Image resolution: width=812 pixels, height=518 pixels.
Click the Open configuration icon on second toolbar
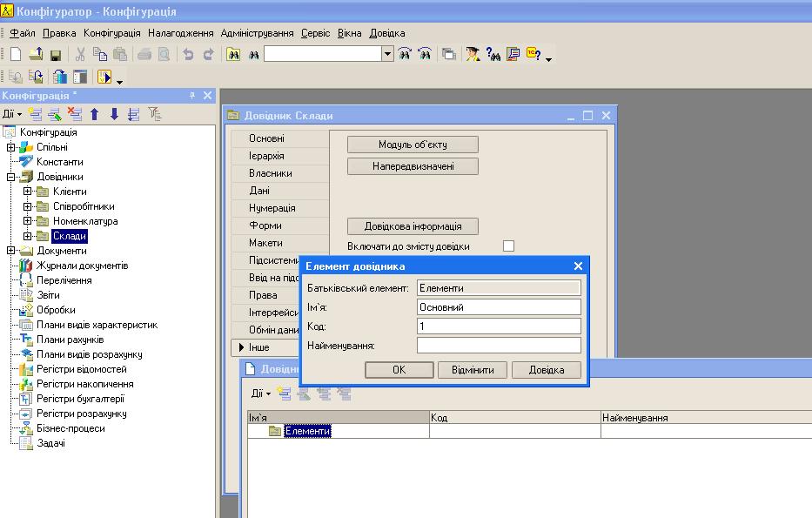(16, 77)
